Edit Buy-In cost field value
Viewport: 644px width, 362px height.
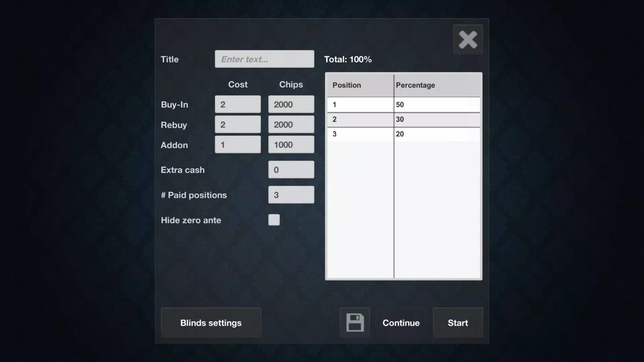(237, 104)
